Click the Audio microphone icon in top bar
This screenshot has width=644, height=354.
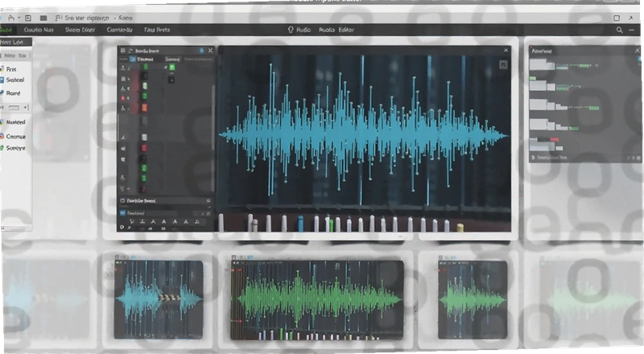(x=291, y=30)
